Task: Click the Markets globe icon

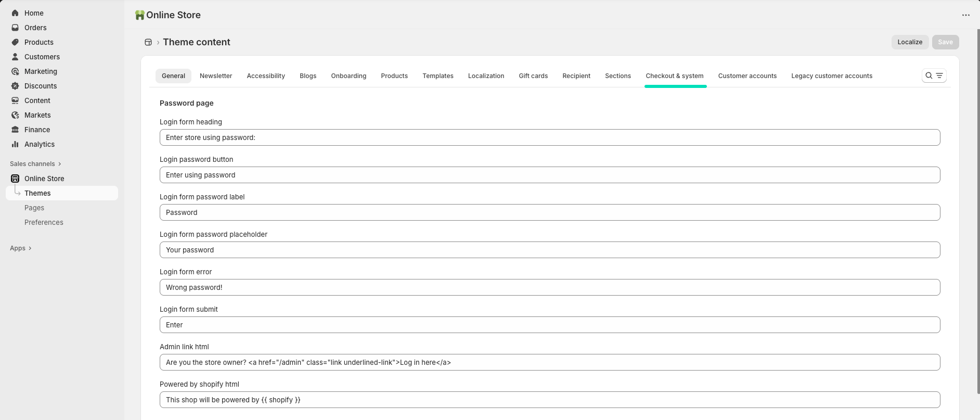Action: [15, 115]
